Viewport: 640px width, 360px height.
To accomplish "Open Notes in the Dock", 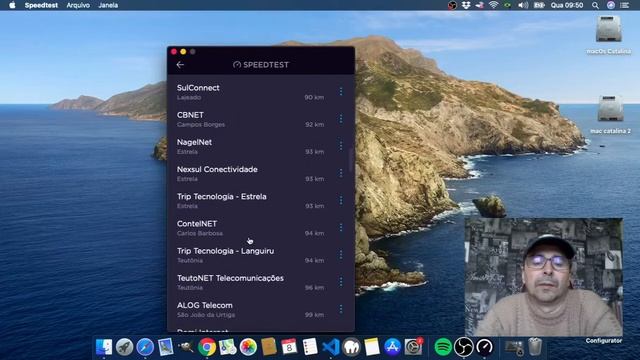I will pos(372,347).
